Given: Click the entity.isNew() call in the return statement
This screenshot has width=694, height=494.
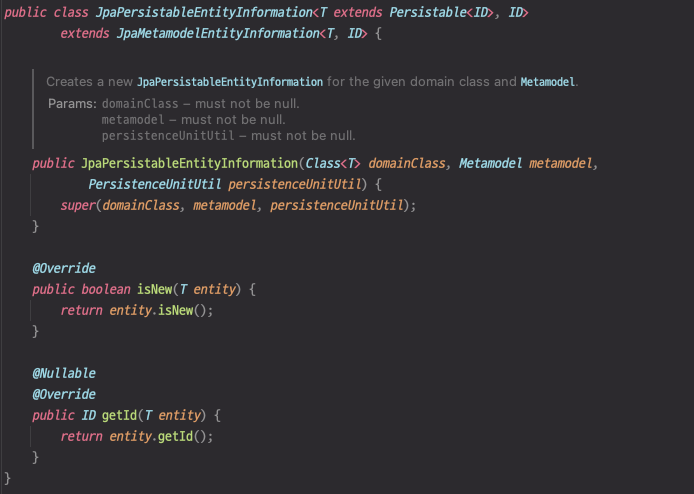Looking at the screenshot, I should pyautogui.click(x=158, y=311).
